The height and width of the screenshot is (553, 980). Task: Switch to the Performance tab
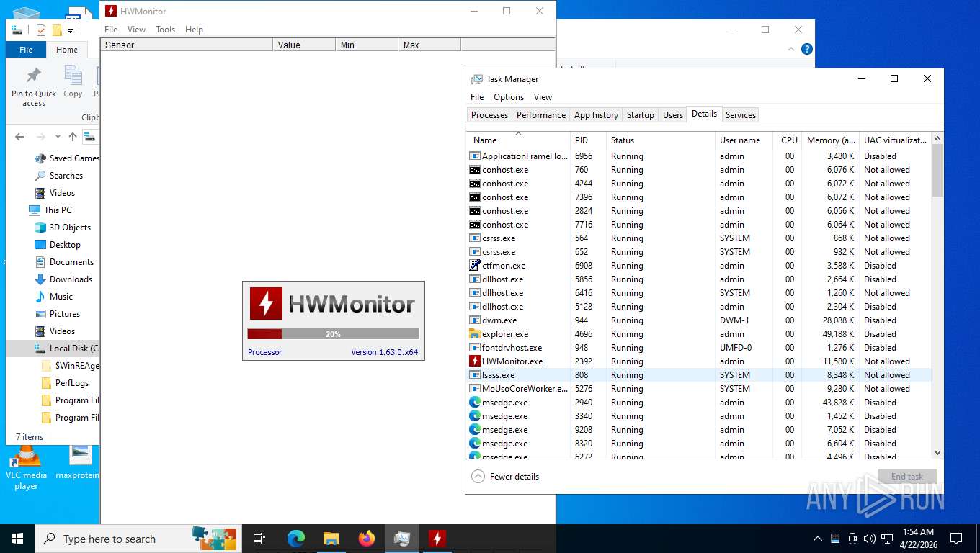[541, 115]
